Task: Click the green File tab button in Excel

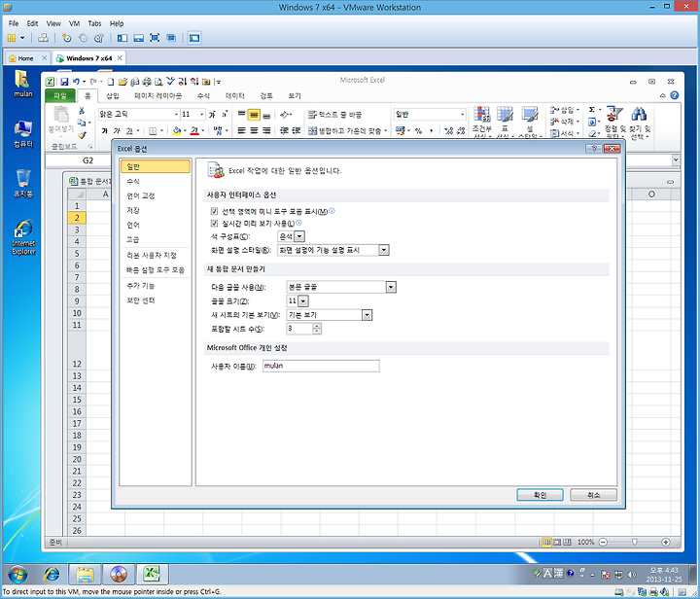Action: 60,96
